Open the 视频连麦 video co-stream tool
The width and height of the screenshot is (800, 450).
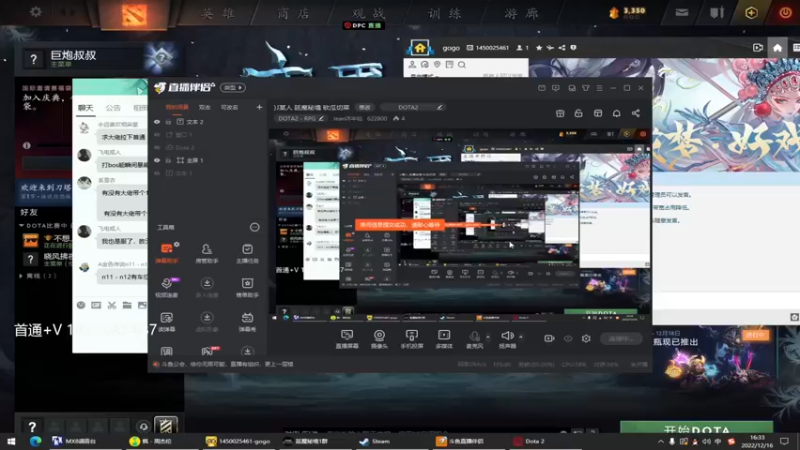[167, 287]
